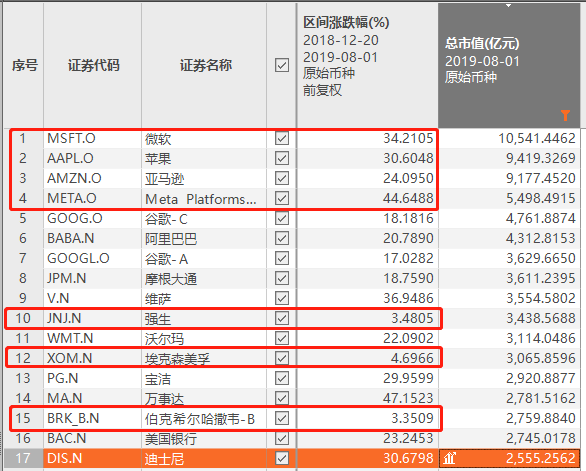Image resolution: width=586 pixels, height=471 pixels.
Task: Toggle the select-all checkbox in the header
Action: pyautogui.click(x=282, y=65)
